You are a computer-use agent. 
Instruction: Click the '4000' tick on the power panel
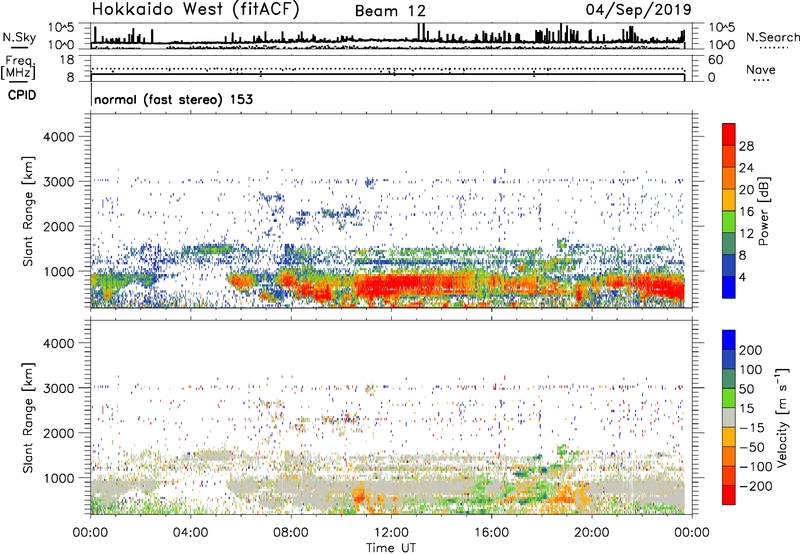58,137
